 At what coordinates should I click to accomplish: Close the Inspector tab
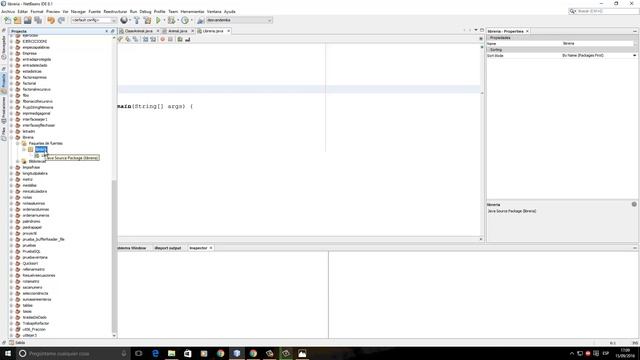click(211, 248)
